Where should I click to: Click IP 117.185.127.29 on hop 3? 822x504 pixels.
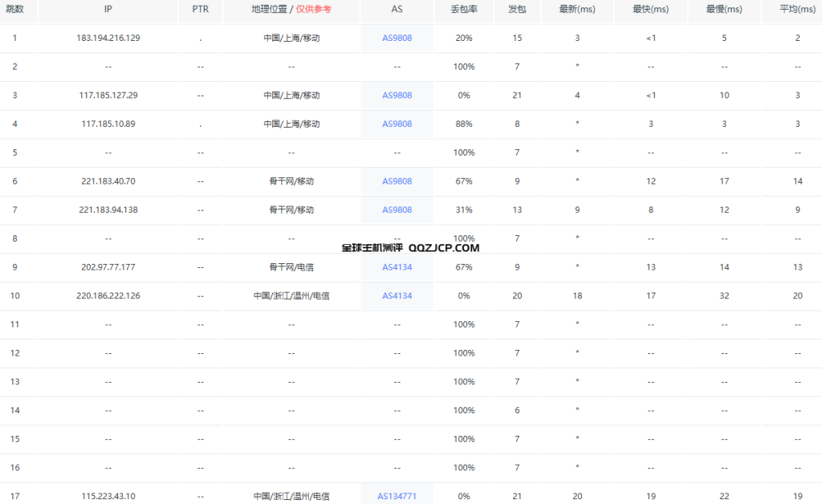point(108,95)
